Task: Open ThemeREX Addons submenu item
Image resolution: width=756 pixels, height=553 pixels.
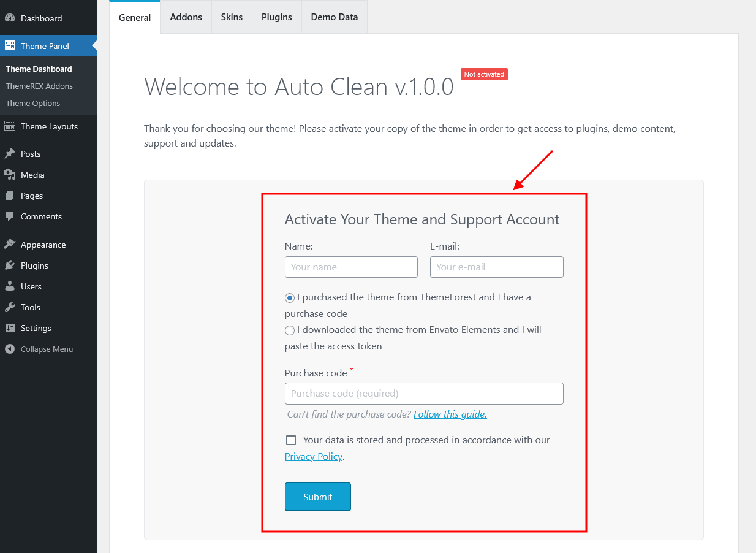Action: coord(39,86)
